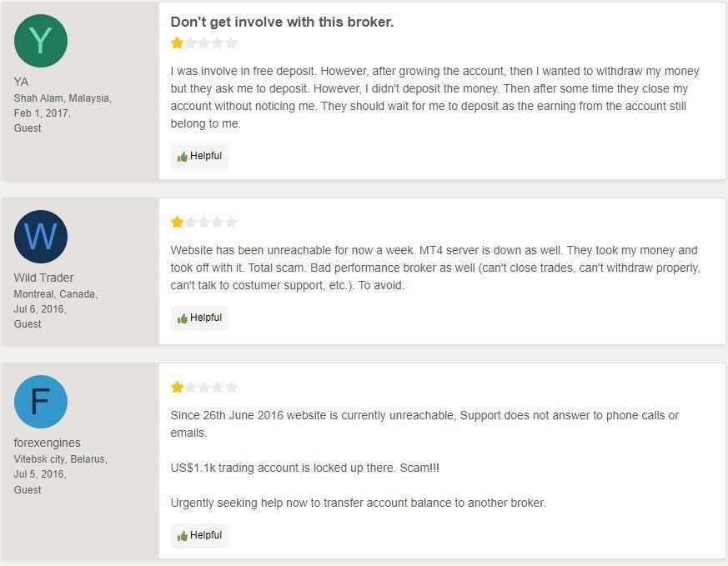Click the thumbs-up icon under Wild Trader's review

pyautogui.click(x=182, y=318)
